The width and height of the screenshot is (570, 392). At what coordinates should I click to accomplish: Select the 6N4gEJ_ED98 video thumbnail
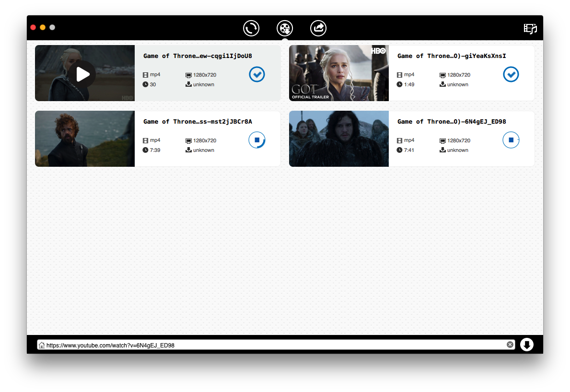tap(339, 139)
